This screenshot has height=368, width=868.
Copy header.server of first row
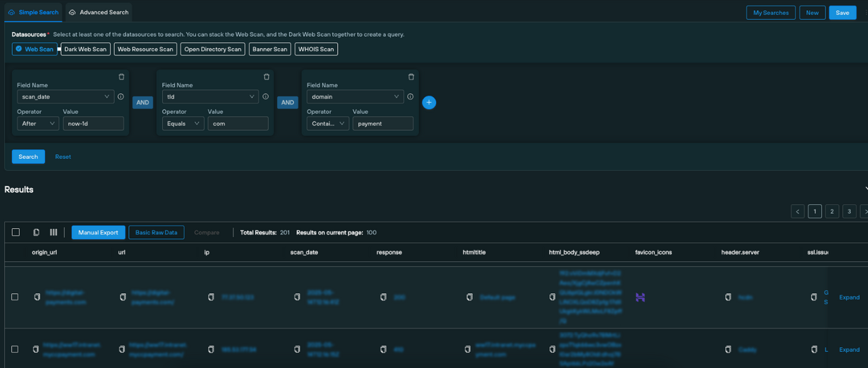click(x=728, y=297)
